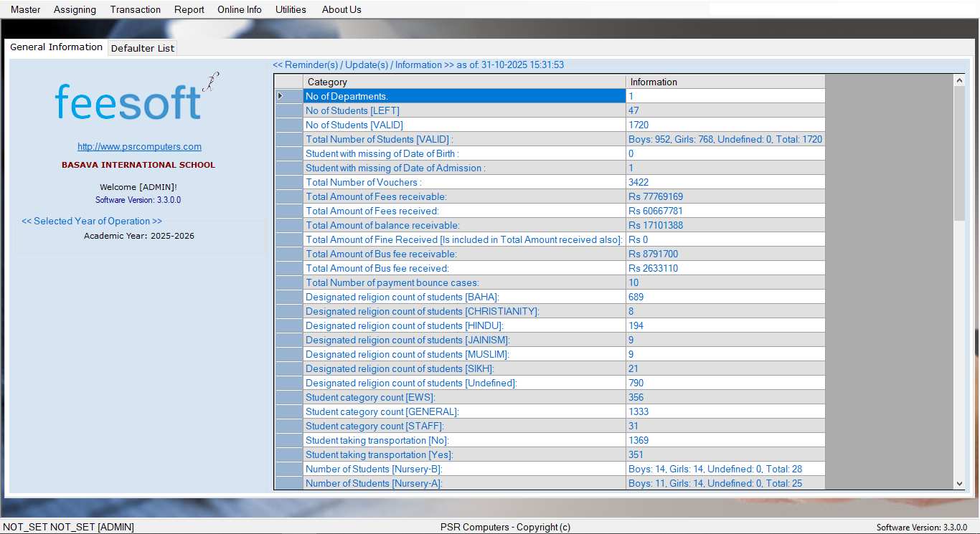The width and height of the screenshot is (980, 534).
Task: Open the Transaction menu
Action: 135,9
